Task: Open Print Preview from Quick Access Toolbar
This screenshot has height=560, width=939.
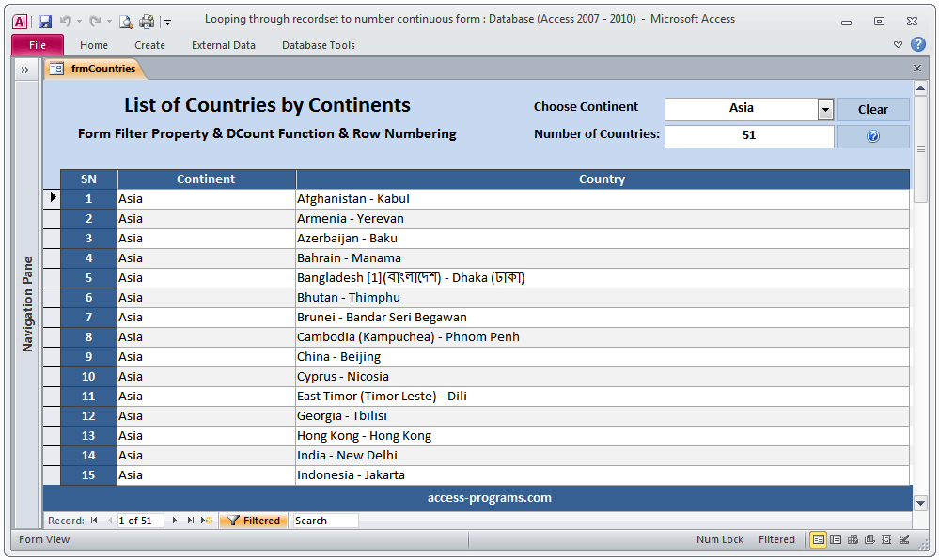Action: (125, 22)
